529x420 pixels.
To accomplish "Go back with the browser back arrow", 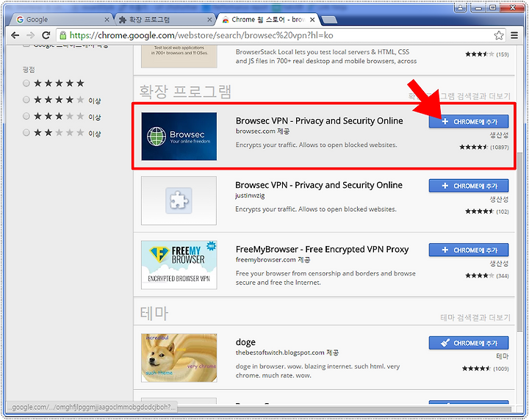I will pyautogui.click(x=15, y=35).
